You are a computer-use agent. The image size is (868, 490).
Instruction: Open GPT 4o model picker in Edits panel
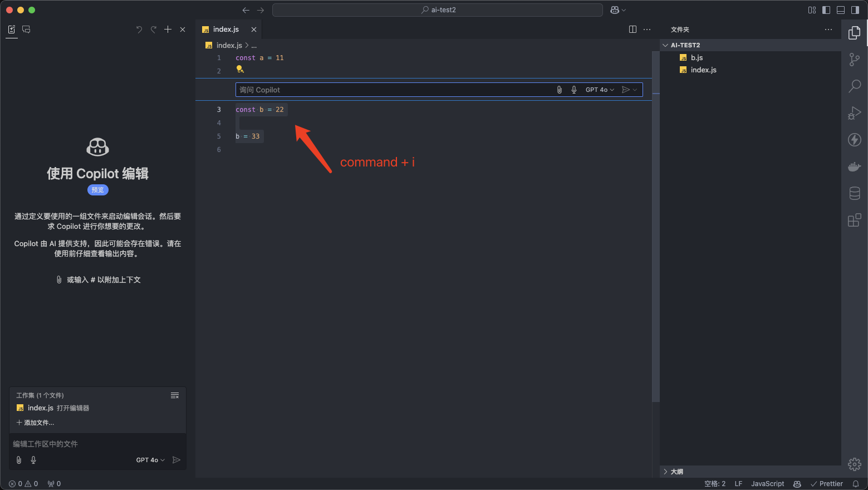coord(150,460)
